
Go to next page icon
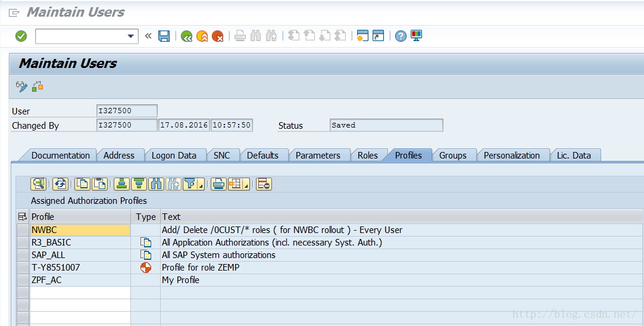[324, 36]
